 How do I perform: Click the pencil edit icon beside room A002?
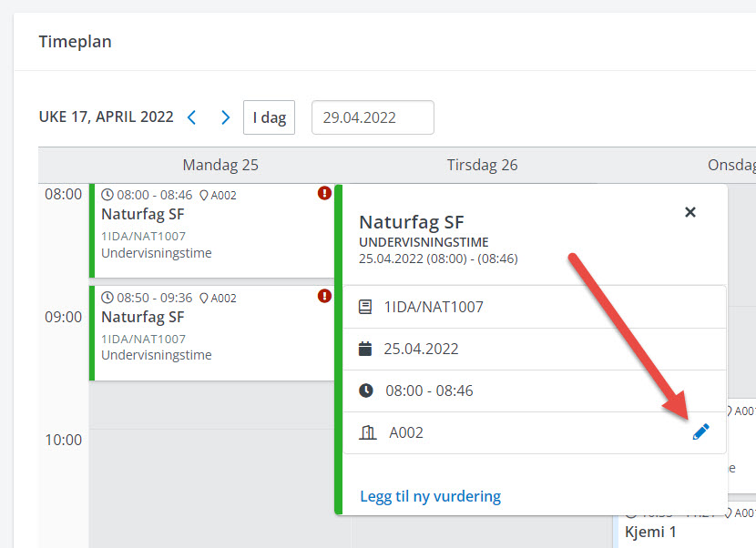click(x=700, y=432)
